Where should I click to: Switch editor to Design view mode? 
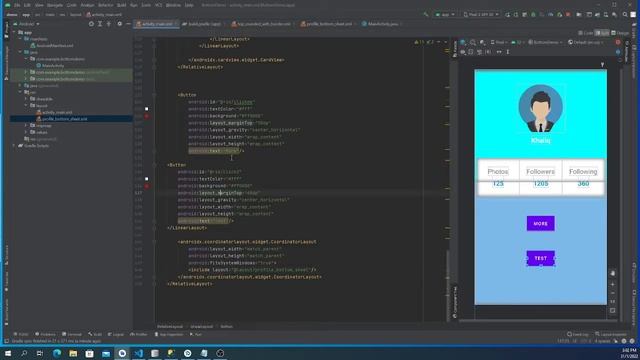point(620,33)
